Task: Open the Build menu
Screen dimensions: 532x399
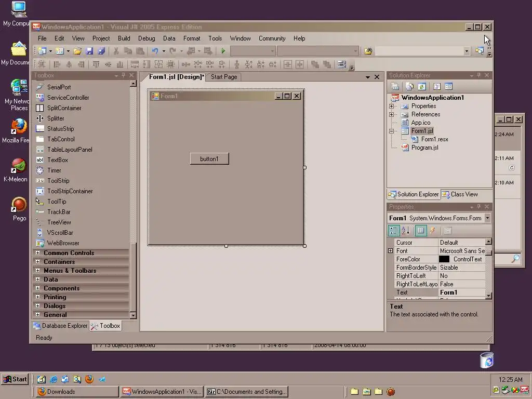Action: [124, 38]
